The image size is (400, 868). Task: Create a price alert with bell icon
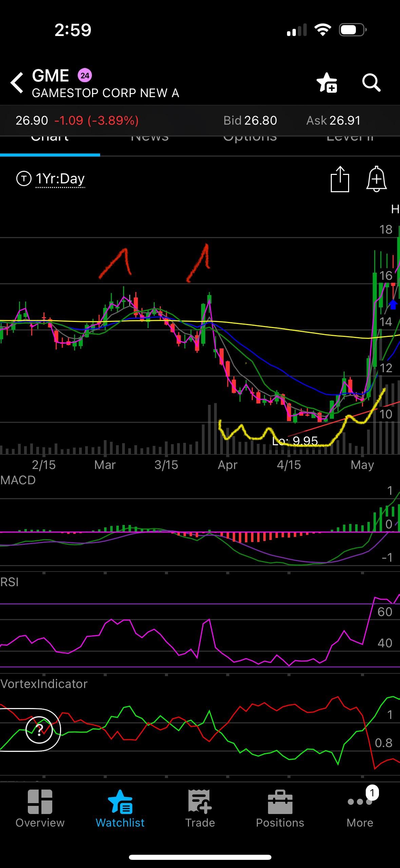376,179
